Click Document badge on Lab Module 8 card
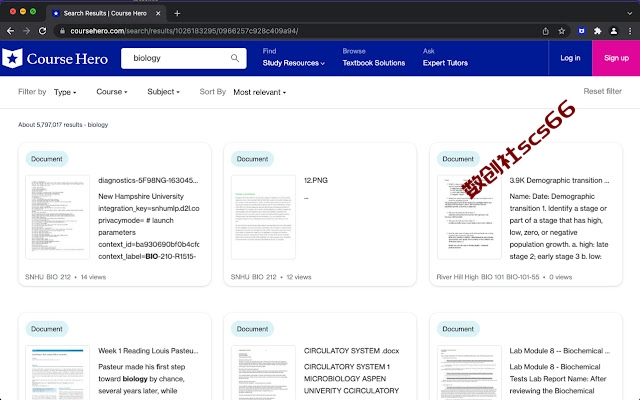Viewport: 640px width, 400px height. point(458,329)
